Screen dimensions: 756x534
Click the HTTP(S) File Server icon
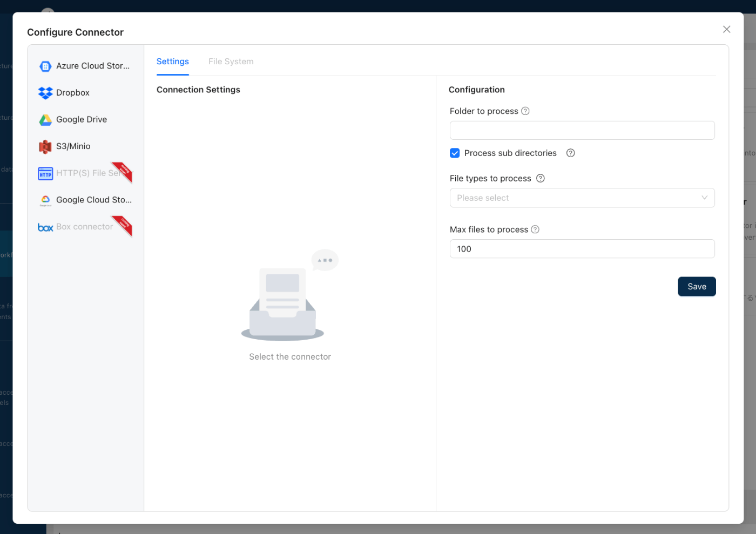[x=45, y=173]
